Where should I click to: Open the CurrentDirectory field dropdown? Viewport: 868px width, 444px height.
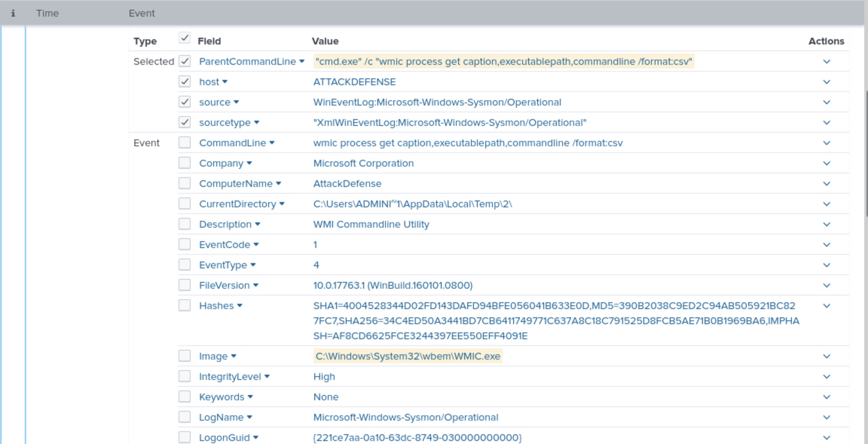[282, 204]
